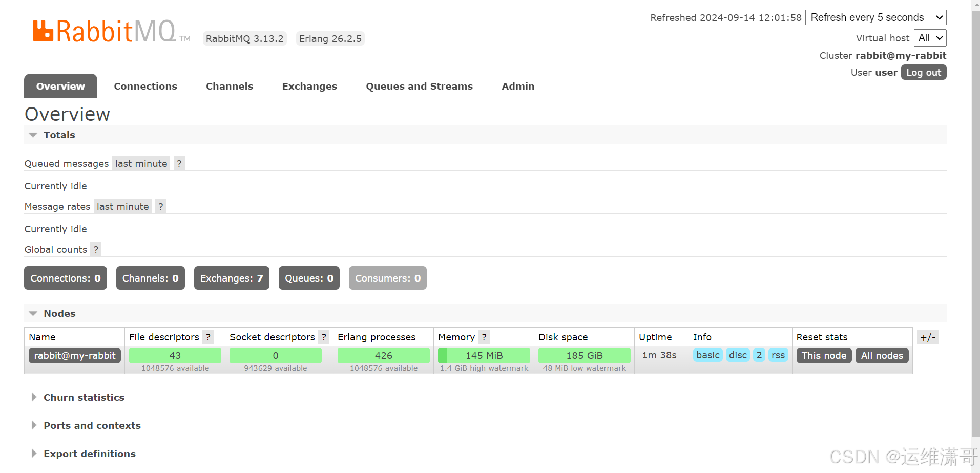Click the rss info tag
Viewport: 980px width, 473px height.
(x=778, y=355)
